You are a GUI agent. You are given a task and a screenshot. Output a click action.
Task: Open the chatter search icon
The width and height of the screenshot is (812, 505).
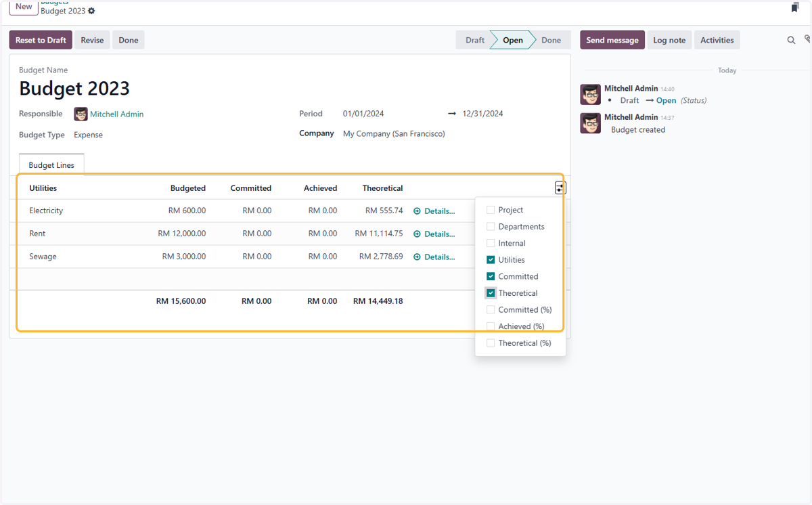(x=791, y=41)
